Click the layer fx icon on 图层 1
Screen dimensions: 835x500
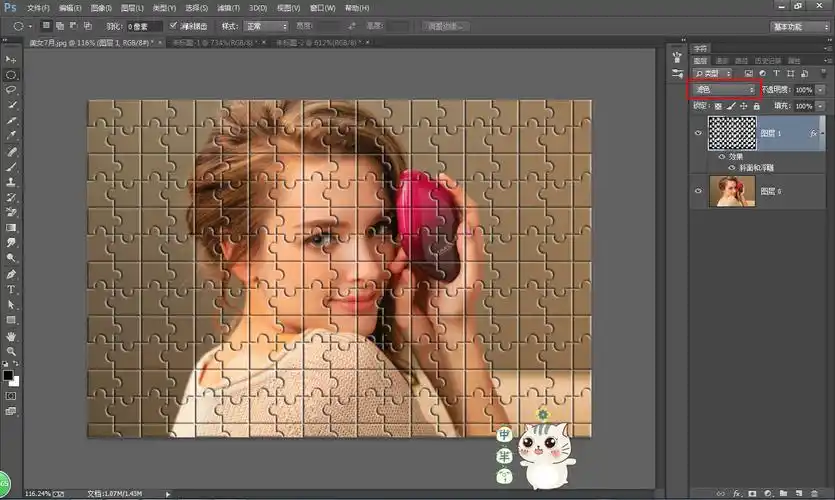click(x=813, y=133)
